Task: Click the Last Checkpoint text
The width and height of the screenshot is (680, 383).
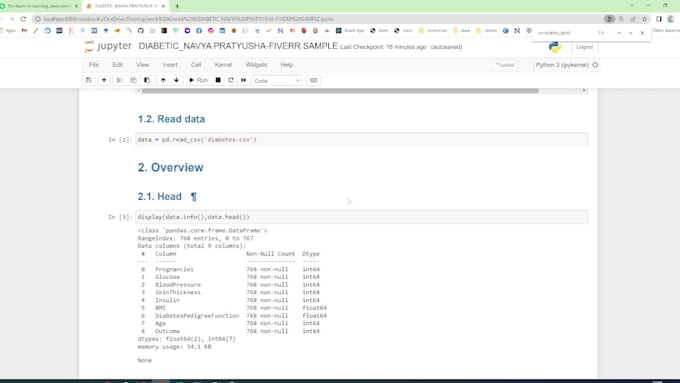Action: 383,47
